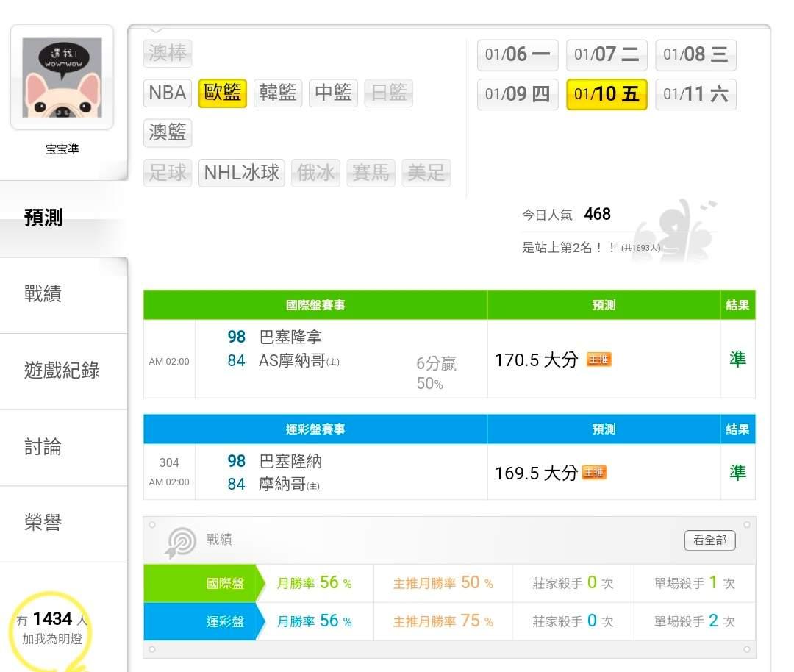
Task: Click the 巴塞隆拿 team name
Action: (290, 337)
